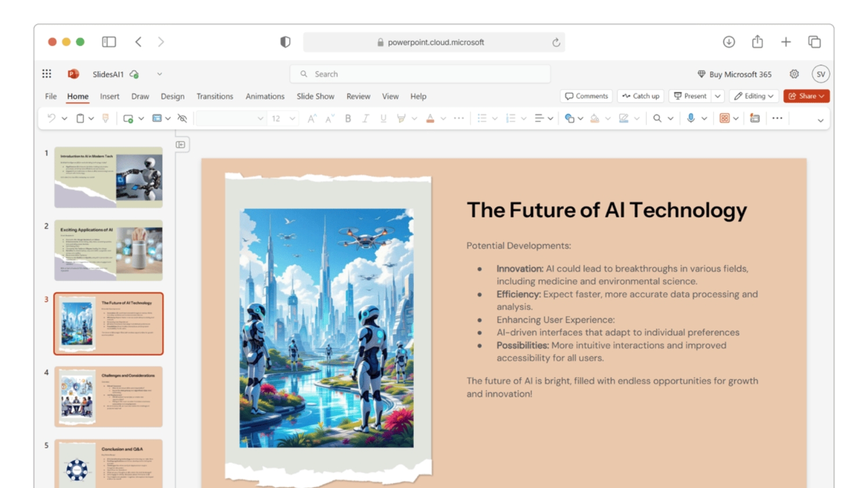Toggle Bold text formatting
Image resolution: width=868 pixels, height=488 pixels.
348,119
